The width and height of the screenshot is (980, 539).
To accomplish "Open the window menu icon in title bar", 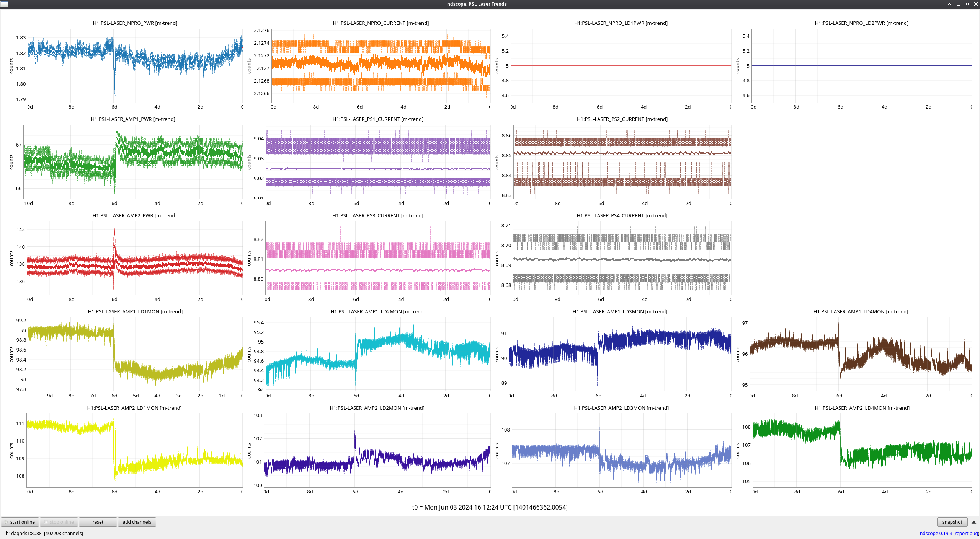I will (x=4, y=4).
